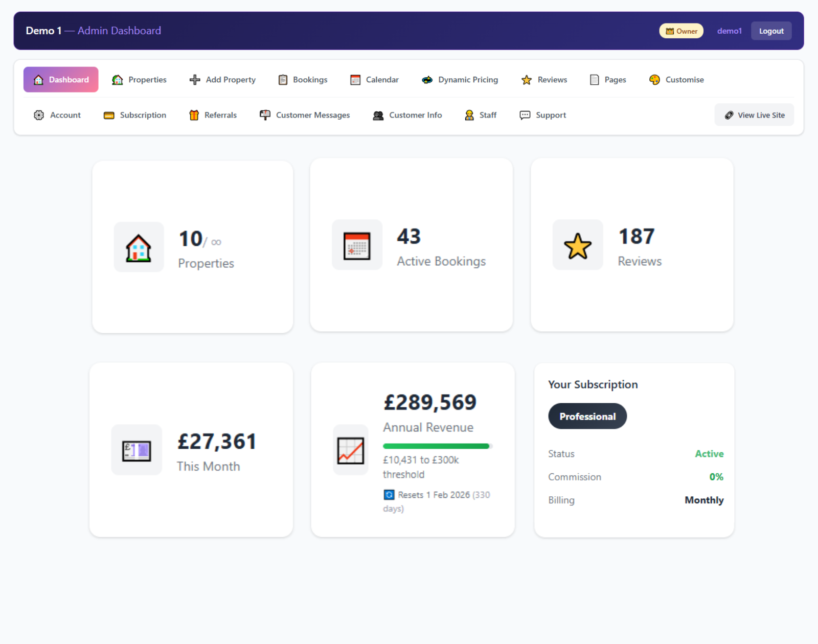The width and height of the screenshot is (818, 644).
Task: Click the Subscription credit card icon
Action: click(109, 115)
